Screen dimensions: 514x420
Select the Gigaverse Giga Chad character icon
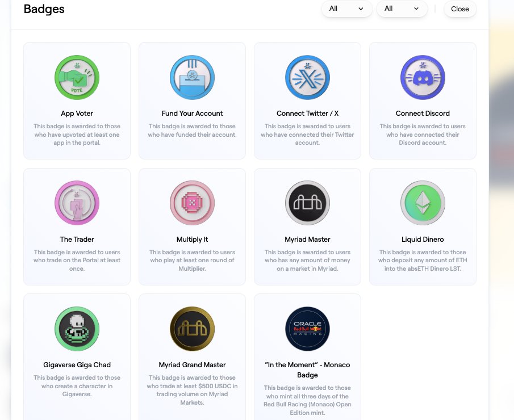click(77, 329)
